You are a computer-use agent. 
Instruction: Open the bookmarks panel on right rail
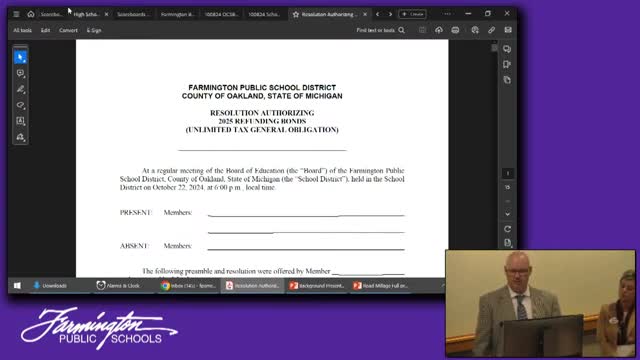[x=507, y=64]
